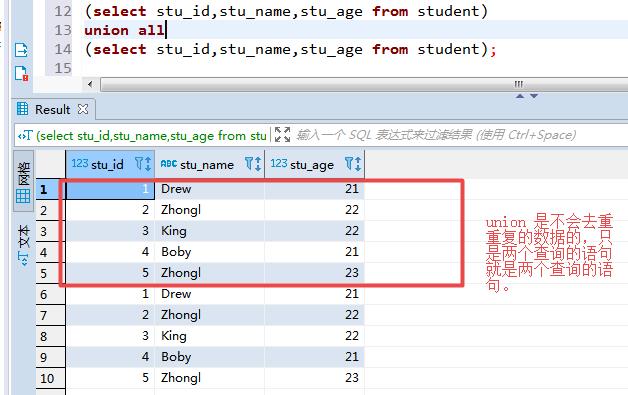Click the SQL filter icon before the query text
The width and height of the screenshot is (628, 395).
click(x=25, y=136)
